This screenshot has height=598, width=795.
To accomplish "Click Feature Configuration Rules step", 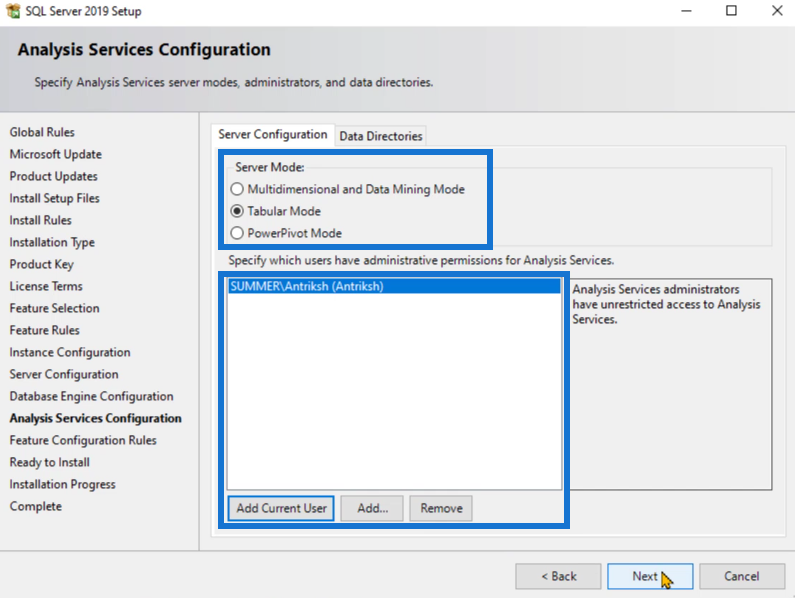I will [83, 440].
